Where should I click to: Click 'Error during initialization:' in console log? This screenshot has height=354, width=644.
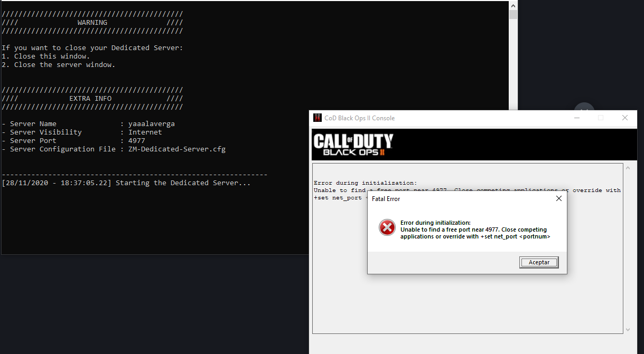[365, 183]
